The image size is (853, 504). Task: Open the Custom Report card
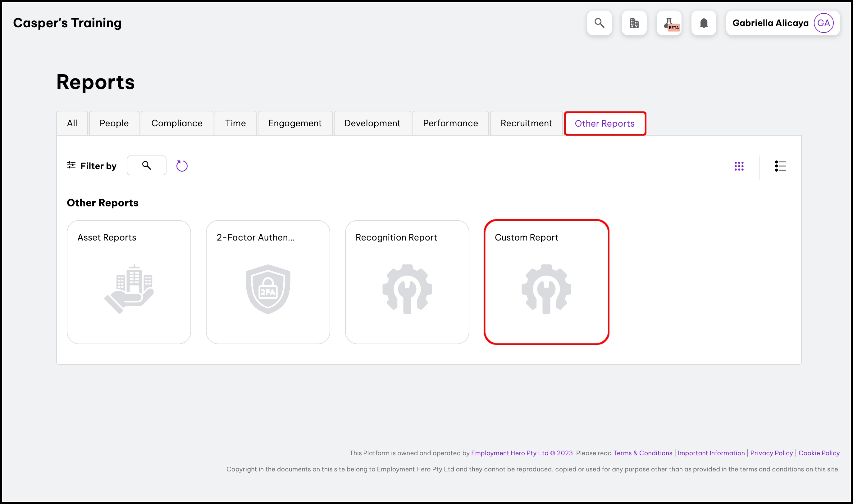[x=546, y=282]
